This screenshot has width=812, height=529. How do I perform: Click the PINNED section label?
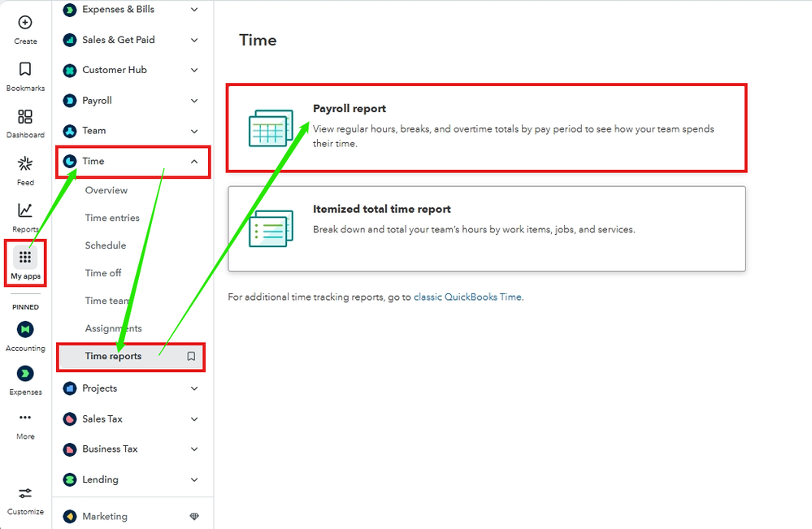[25, 307]
